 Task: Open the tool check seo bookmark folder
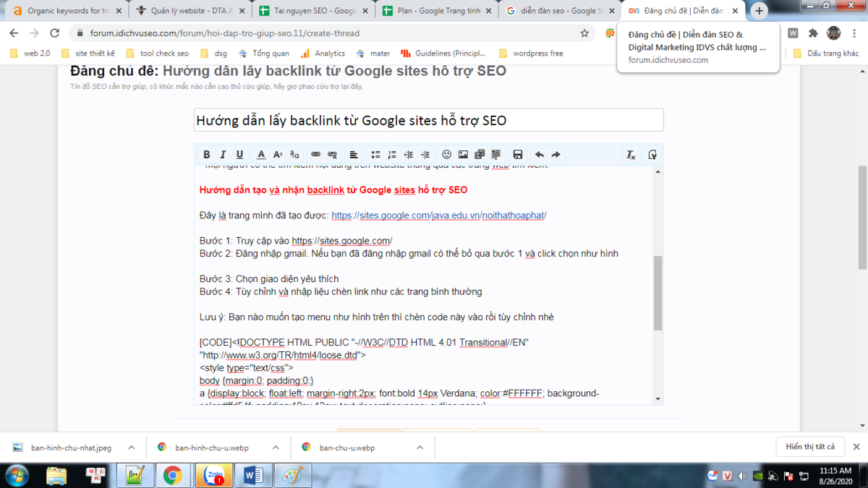[157, 53]
